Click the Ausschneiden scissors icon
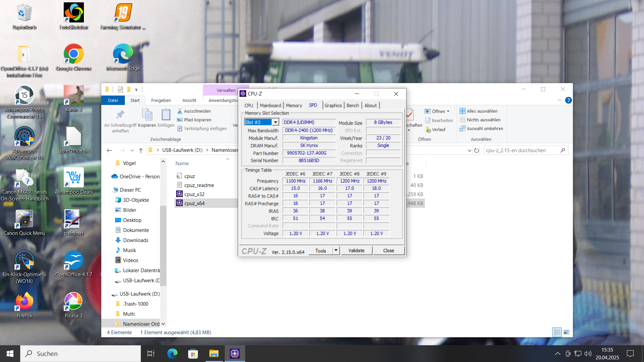644x362 pixels. 180,111
